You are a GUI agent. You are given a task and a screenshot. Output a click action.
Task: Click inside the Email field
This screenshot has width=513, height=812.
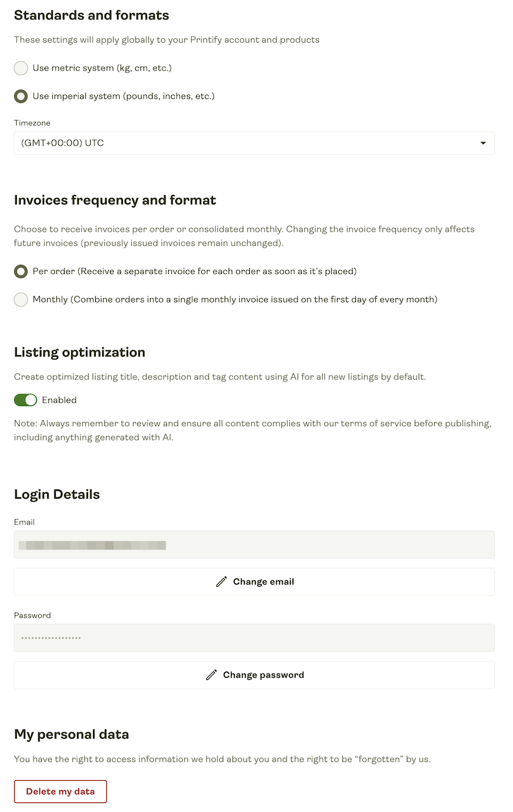pos(254,545)
